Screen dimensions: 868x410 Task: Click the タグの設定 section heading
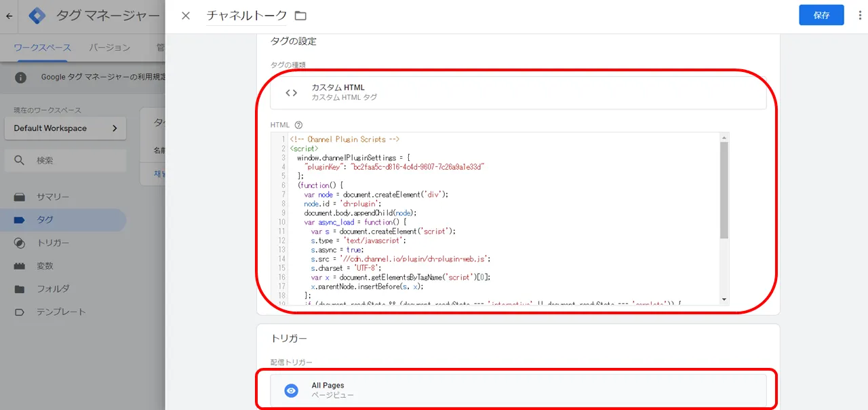[294, 41]
